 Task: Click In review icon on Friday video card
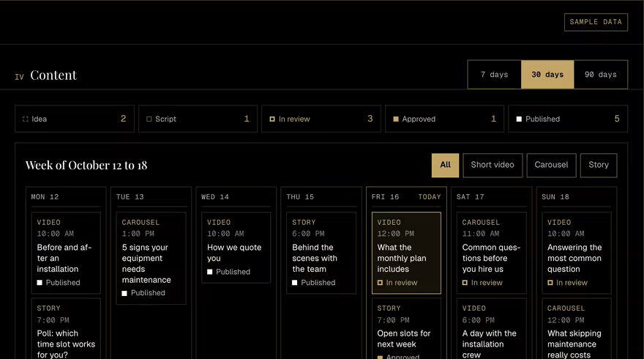380,283
